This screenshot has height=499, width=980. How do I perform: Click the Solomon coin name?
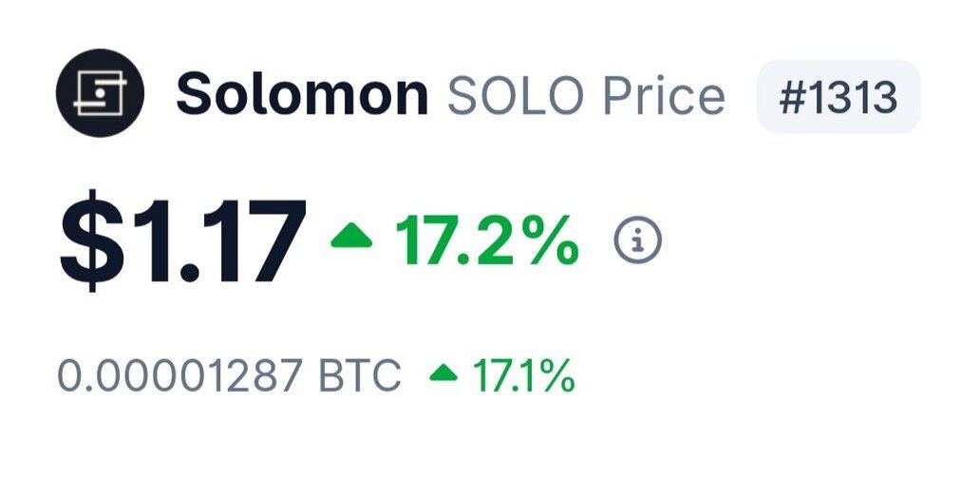click(x=302, y=95)
